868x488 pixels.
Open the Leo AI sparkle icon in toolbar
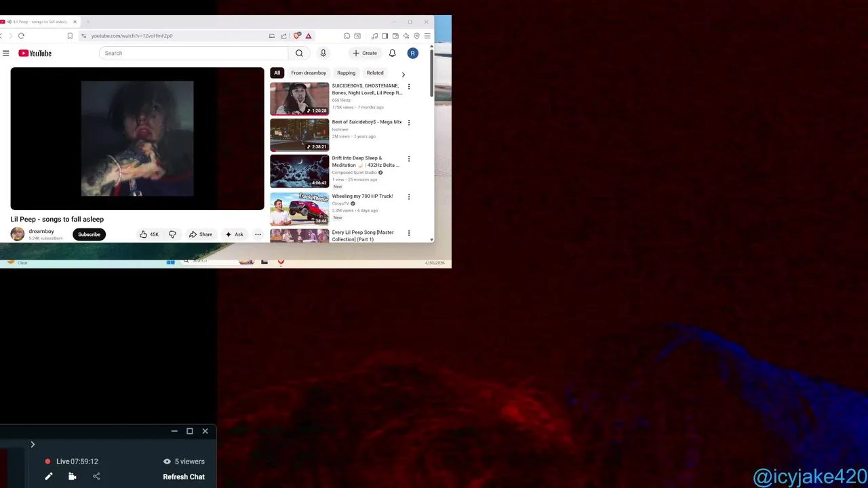click(x=406, y=36)
